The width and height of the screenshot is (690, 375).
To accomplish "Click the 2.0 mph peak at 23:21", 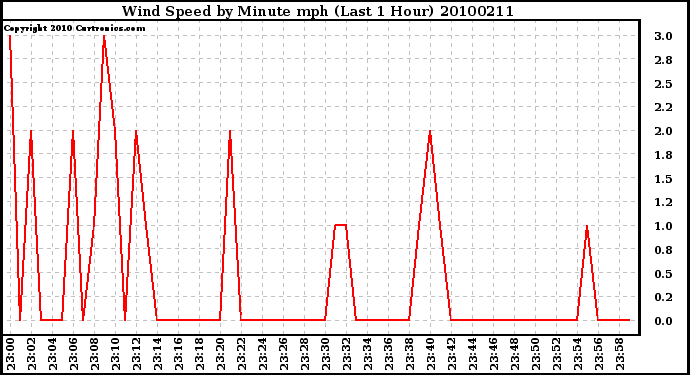I will (230, 132).
